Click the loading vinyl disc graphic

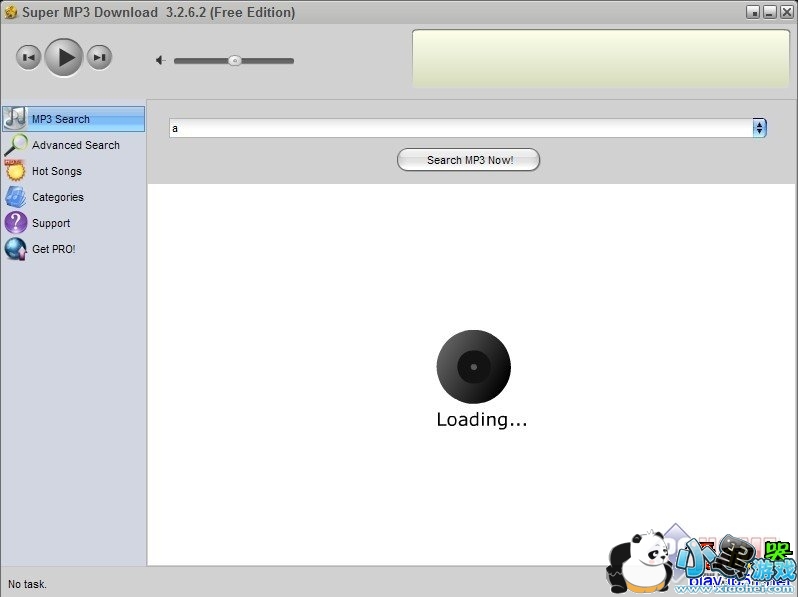pos(474,367)
